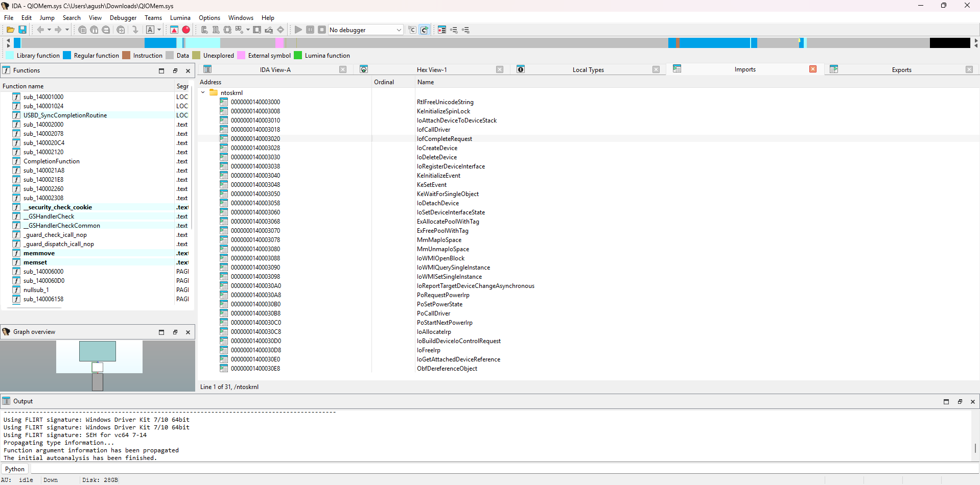Switch to the Hex View-1 tab
The width and height of the screenshot is (980, 485).
(x=432, y=70)
